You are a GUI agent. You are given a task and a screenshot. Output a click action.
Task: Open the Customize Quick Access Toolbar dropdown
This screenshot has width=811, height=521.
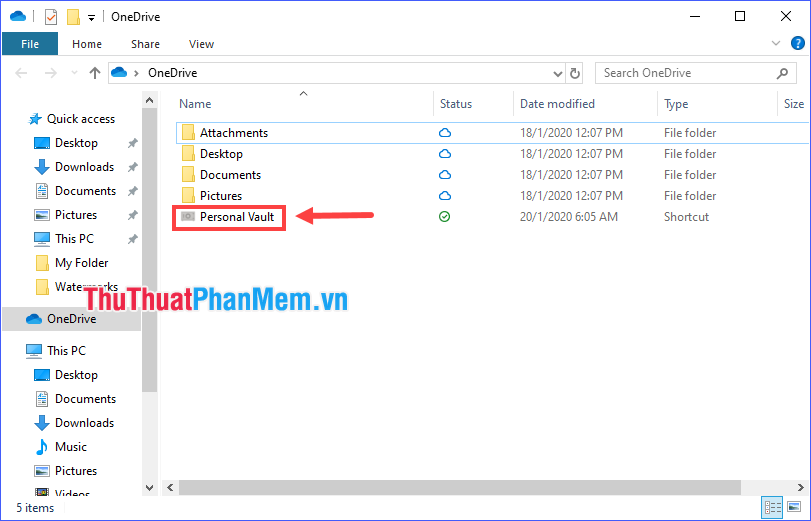[91, 18]
